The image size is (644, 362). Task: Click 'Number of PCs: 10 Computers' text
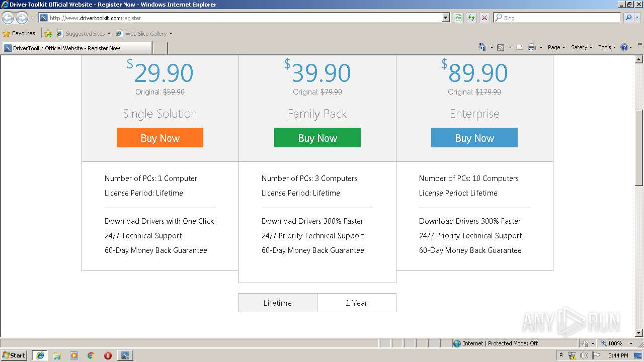[x=469, y=178]
